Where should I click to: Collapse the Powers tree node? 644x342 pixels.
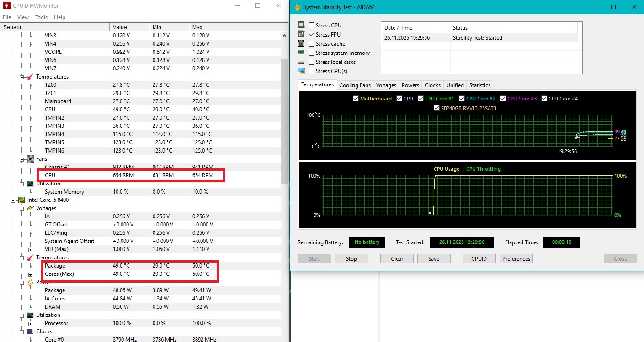pyautogui.click(x=22, y=282)
